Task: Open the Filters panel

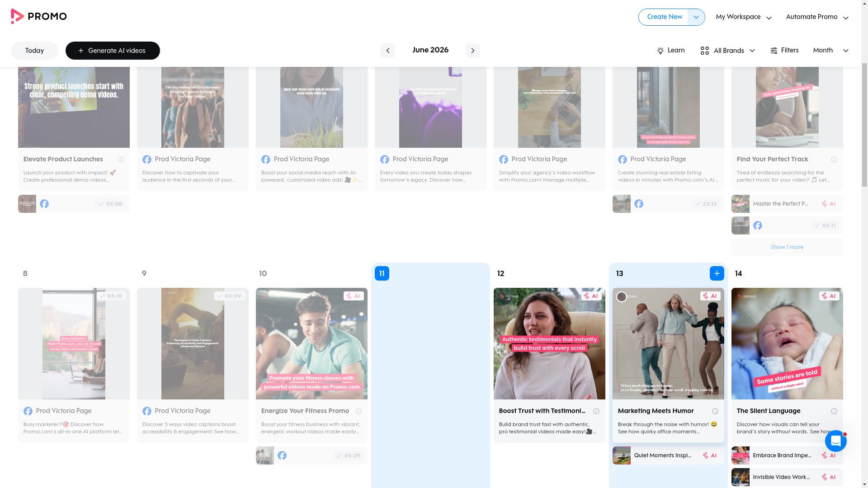Action: (x=784, y=51)
